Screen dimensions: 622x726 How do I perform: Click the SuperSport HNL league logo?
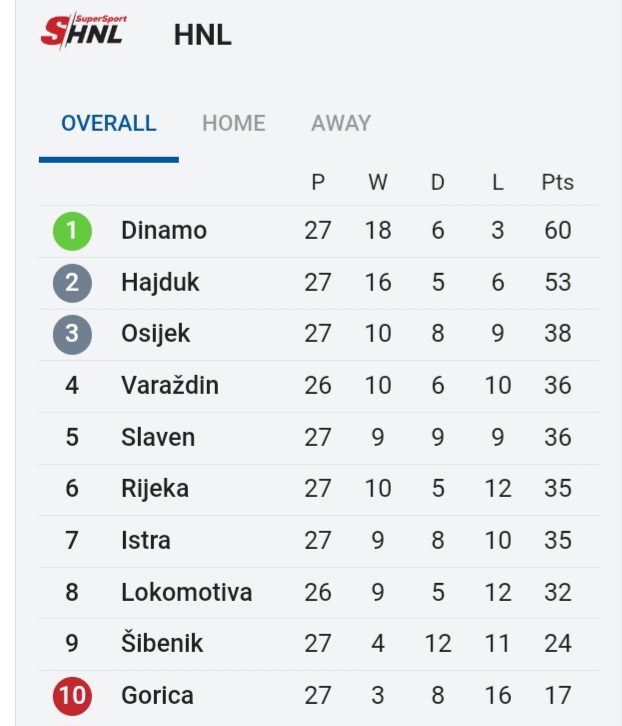click(83, 32)
